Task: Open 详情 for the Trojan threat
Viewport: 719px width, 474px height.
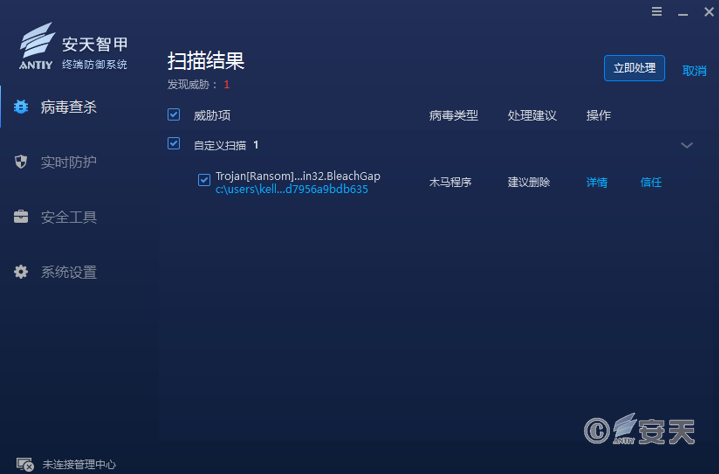Action: click(x=597, y=182)
